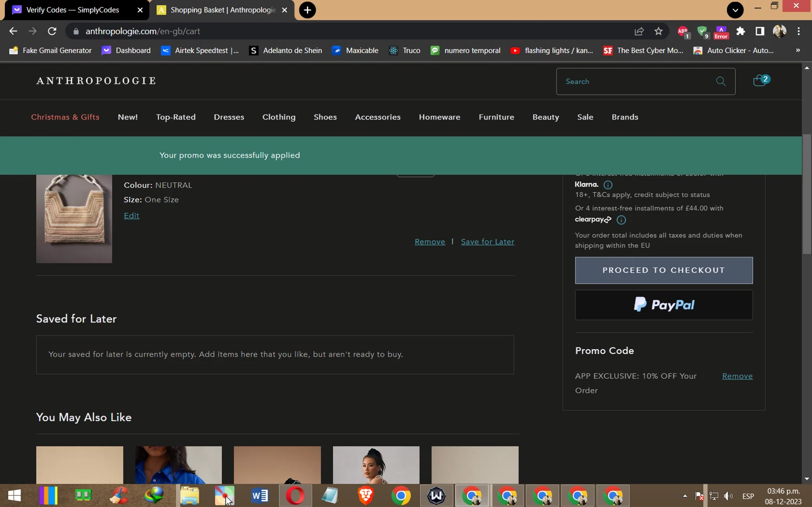Image resolution: width=812 pixels, height=507 pixels.
Task: Close the Shopping Basket Anthropologie tab
Action: tap(285, 10)
